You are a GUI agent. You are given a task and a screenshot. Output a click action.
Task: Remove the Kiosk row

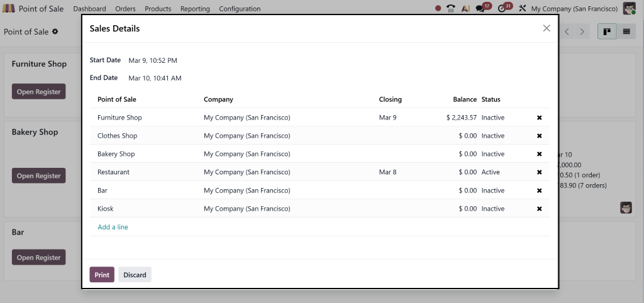(x=539, y=209)
